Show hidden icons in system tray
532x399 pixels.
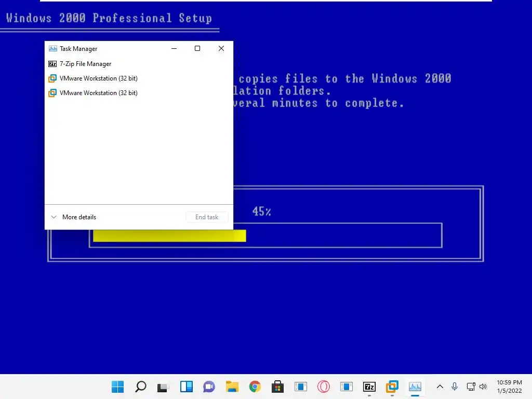click(x=440, y=387)
